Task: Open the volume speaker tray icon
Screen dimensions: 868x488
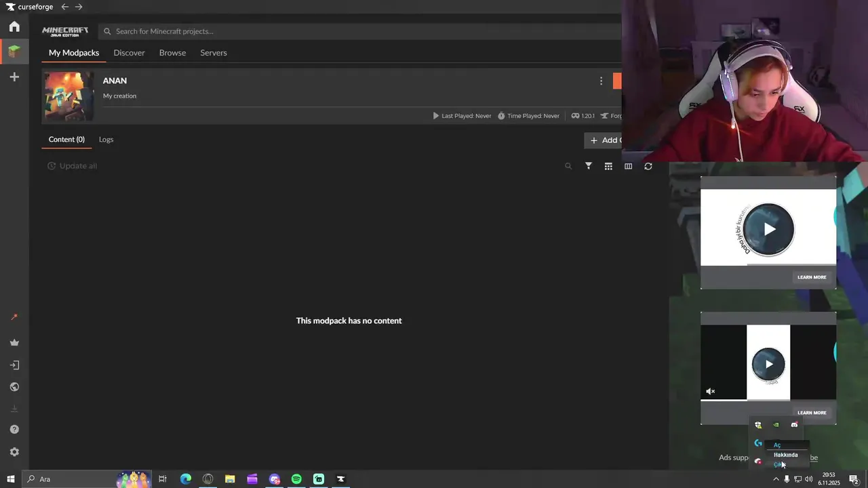Action: click(809, 479)
